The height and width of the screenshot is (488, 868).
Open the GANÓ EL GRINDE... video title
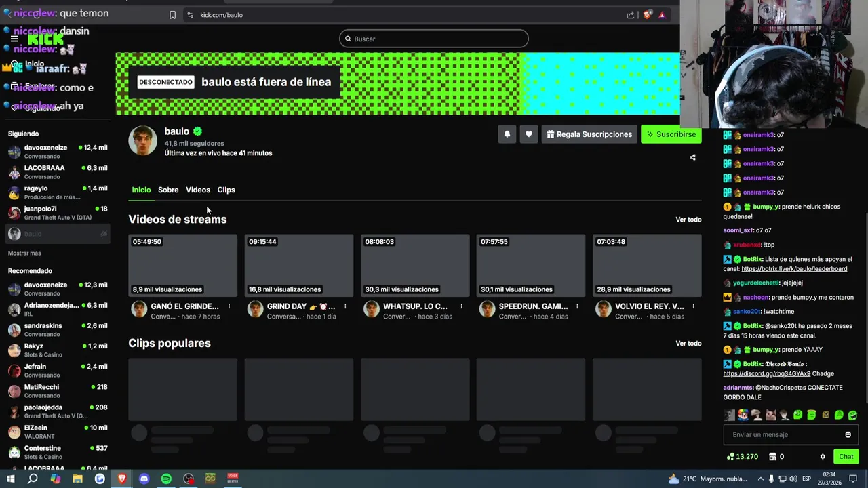coord(184,306)
